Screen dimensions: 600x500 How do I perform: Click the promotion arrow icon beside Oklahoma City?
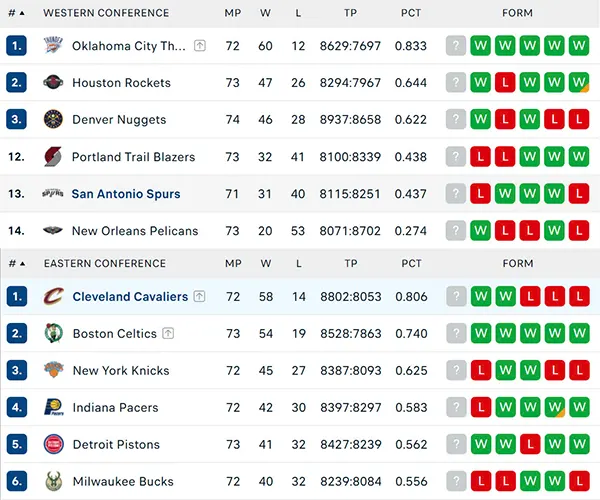200,46
